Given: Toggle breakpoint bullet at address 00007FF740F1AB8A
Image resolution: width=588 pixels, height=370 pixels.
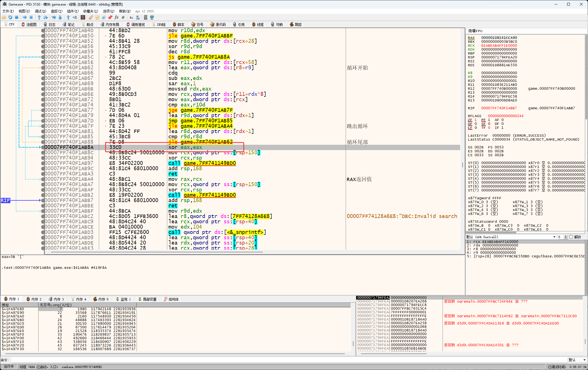Looking at the screenshot, I should (43, 147).
